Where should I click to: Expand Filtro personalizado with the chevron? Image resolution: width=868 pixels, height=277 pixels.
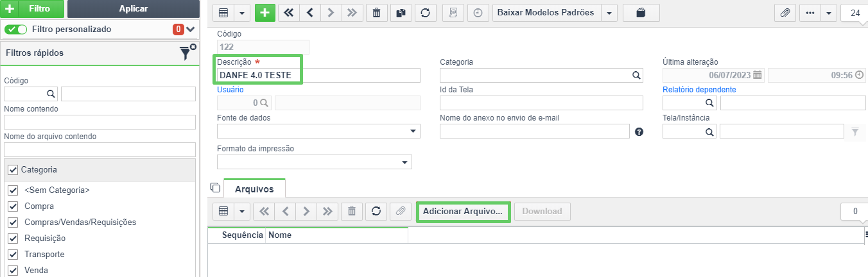pyautogui.click(x=191, y=29)
